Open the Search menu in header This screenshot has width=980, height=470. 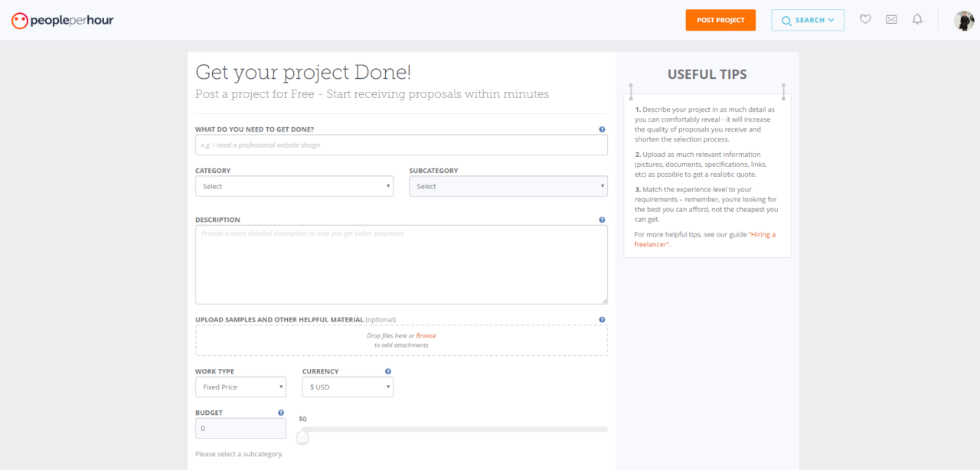point(808,21)
